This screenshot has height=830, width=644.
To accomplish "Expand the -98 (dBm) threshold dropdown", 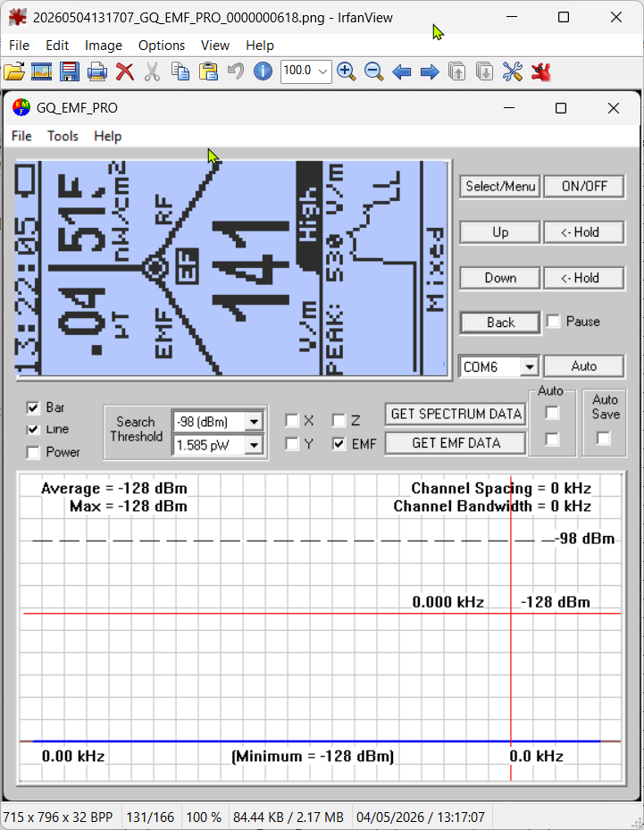I will coord(254,422).
